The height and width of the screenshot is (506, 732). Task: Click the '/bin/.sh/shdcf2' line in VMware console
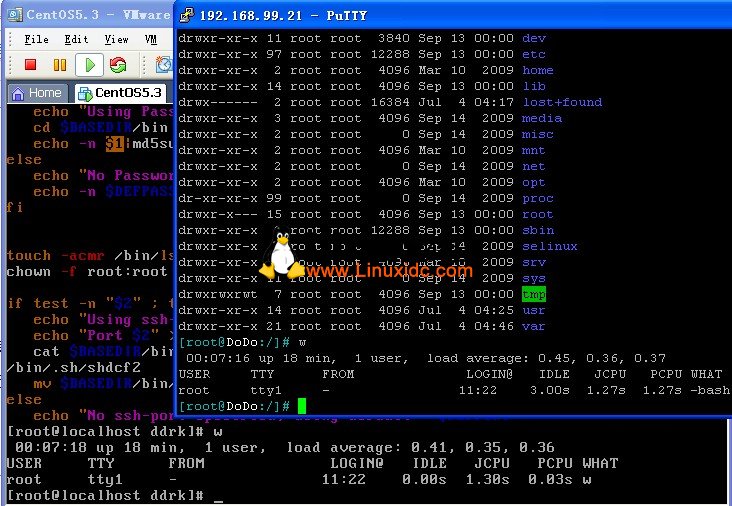tap(73, 367)
